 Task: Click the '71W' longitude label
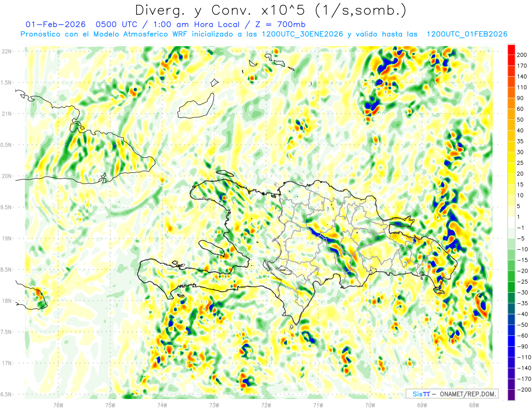click(318, 406)
